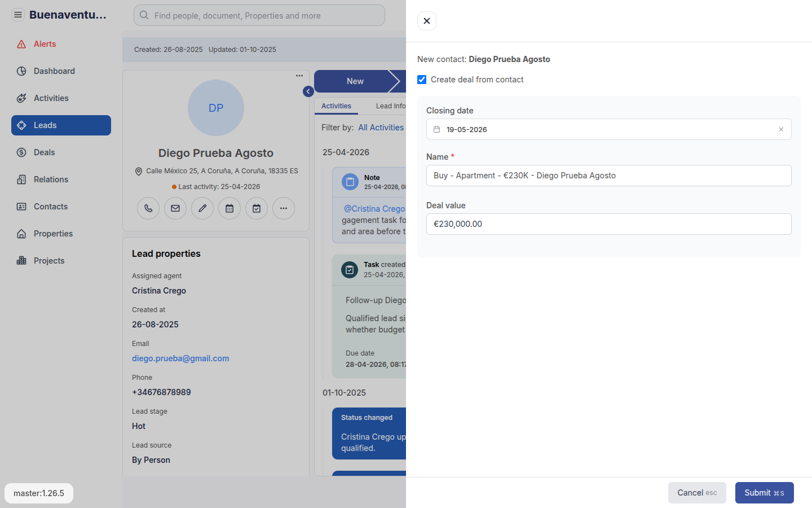Click the more actions ellipsis under contact
The height and width of the screenshot is (508, 812).
[284, 208]
